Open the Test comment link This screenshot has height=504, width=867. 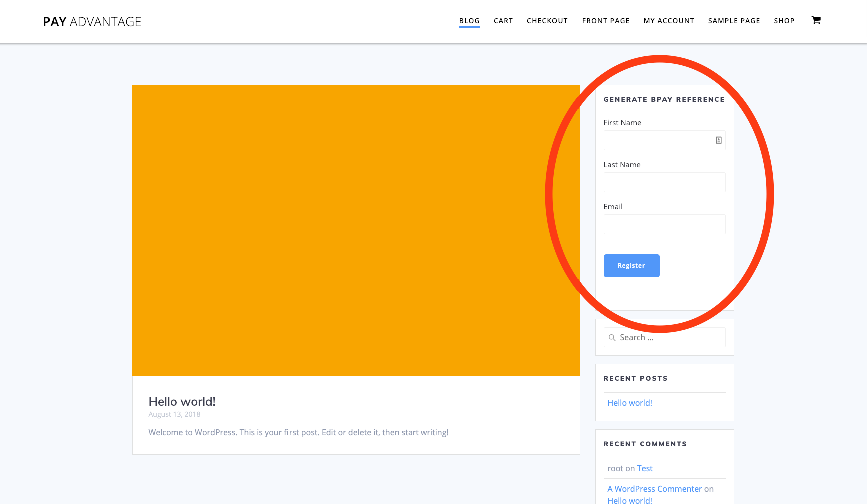click(645, 468)
